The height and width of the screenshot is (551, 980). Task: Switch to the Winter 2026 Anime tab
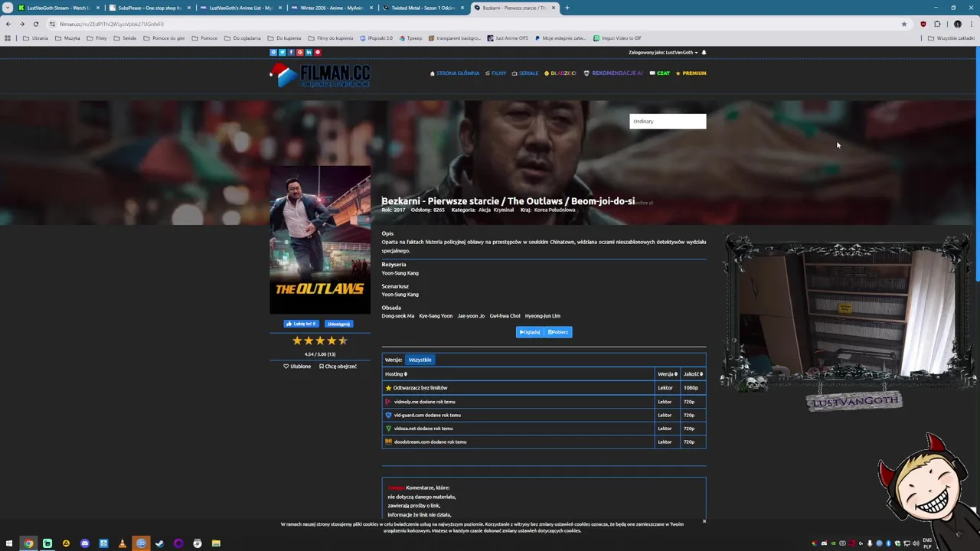pos(332,8)
